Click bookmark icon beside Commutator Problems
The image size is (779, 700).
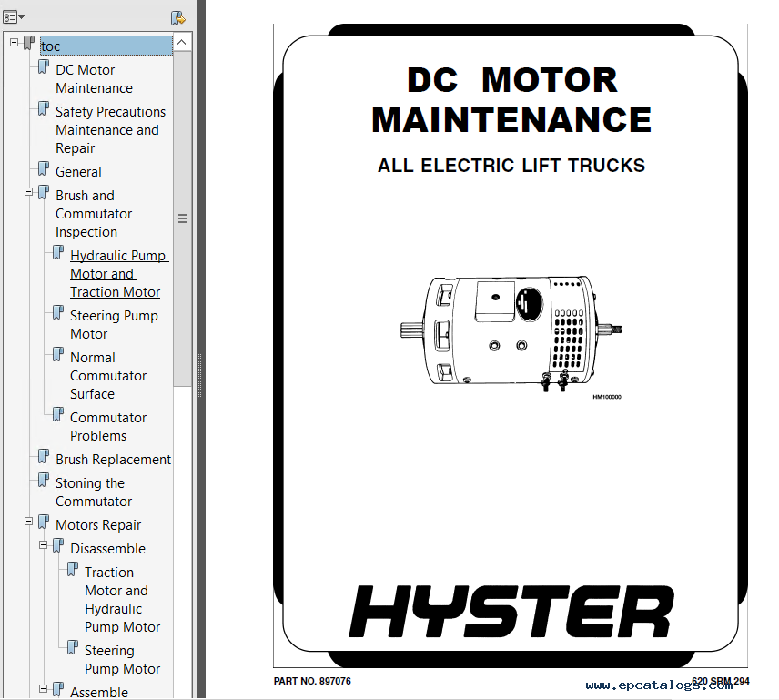(x=58, y=414)
